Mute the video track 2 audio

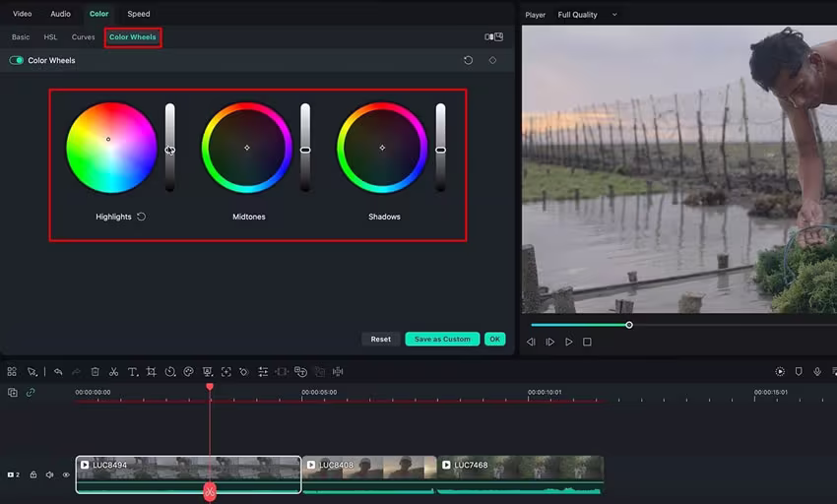tap(49, 474)
